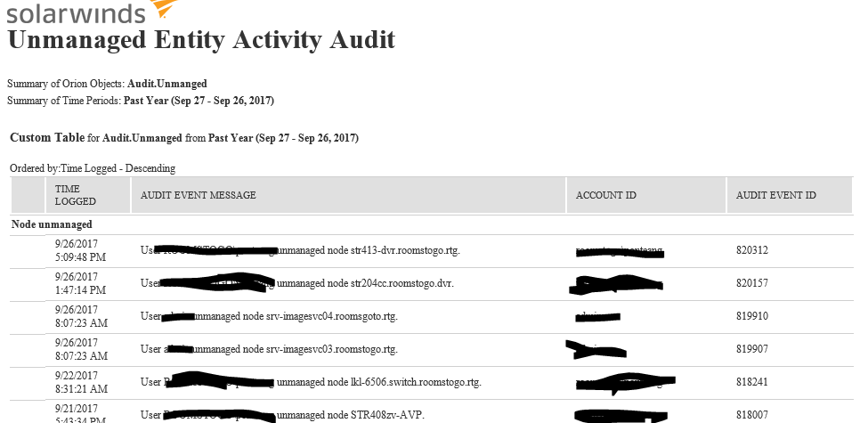Click the Summary of Time Periods line

tap(141, 101)
